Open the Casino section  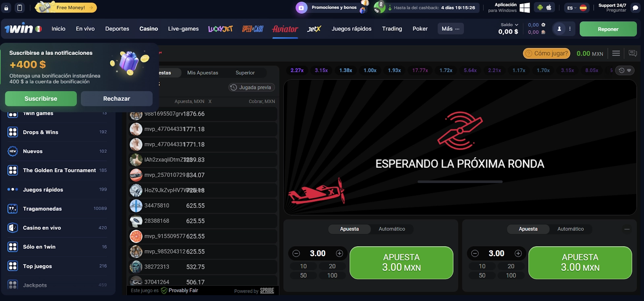pos(149,29)
